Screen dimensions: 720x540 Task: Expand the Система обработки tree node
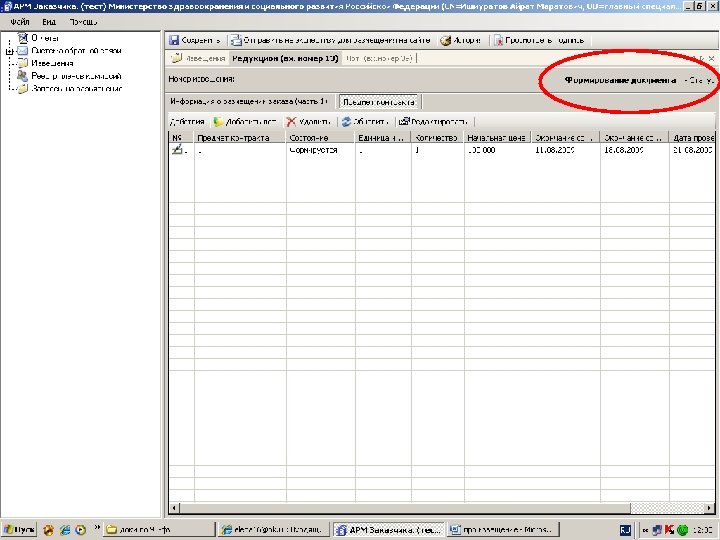[x=10, y=51]
